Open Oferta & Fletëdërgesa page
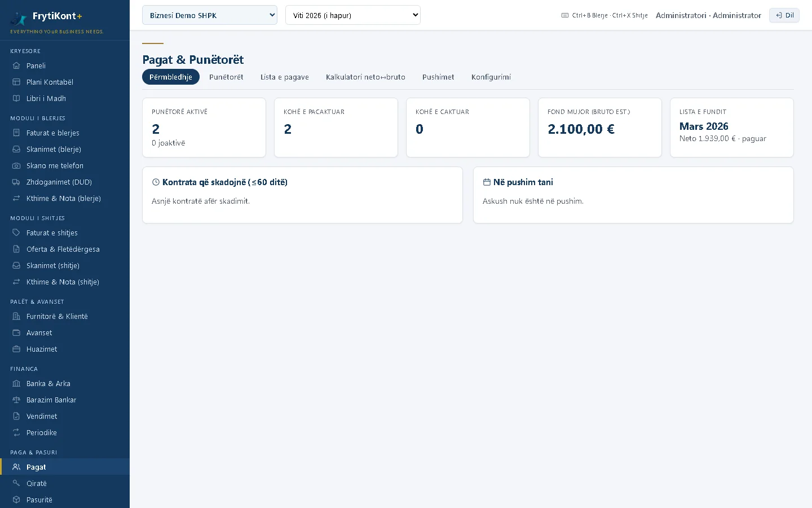 point(65,249)
